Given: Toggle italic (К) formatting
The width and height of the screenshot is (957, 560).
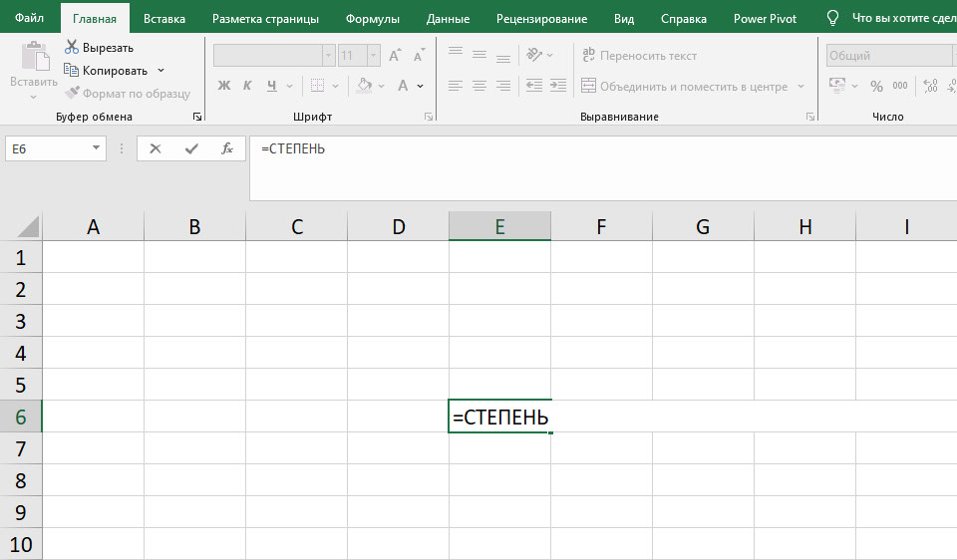Looking at the screenshot, I should coord(247,86).
